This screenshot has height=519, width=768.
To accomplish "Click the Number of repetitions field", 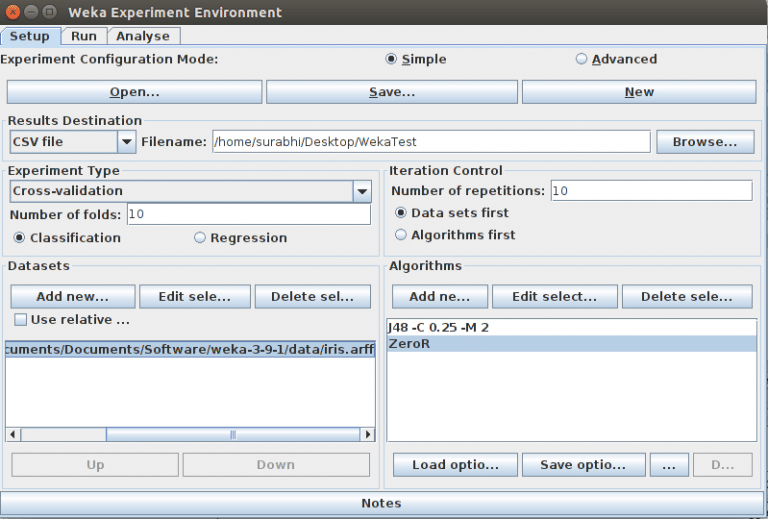I will (x=650, y=190).
